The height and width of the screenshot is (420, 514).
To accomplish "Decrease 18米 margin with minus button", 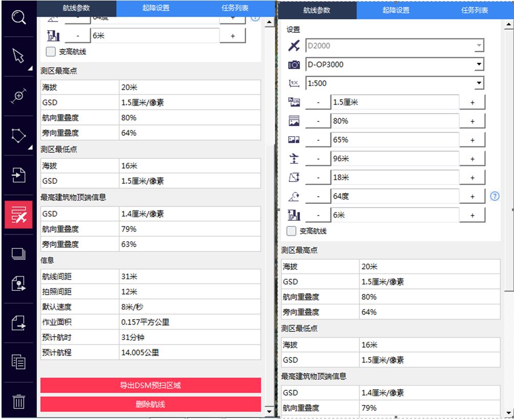I will coord(318,177).
